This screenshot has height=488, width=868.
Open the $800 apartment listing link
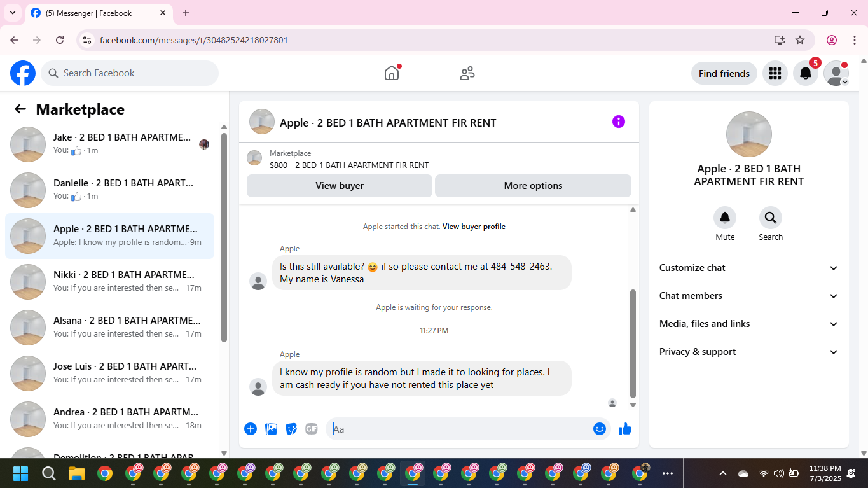point(349,165)
